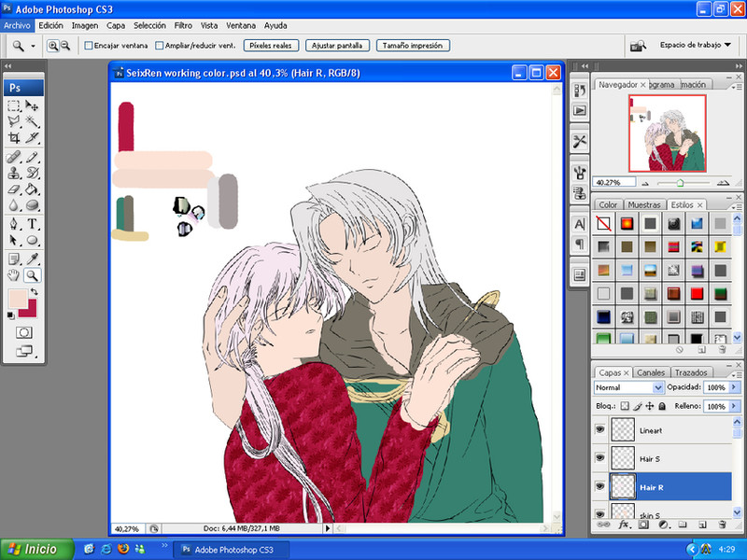Hide the Lineart layer
This screenshot has height=560, width=747.
(x=600, y=430)
